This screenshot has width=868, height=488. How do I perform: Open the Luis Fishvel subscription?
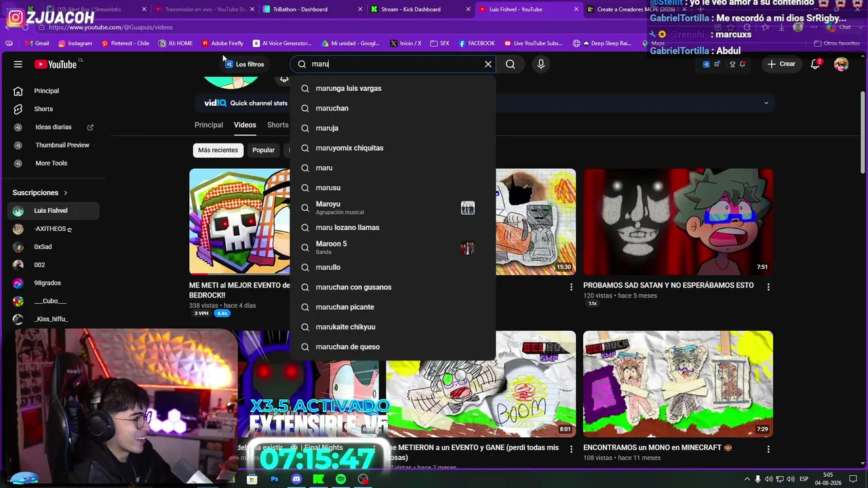point(54,211)
